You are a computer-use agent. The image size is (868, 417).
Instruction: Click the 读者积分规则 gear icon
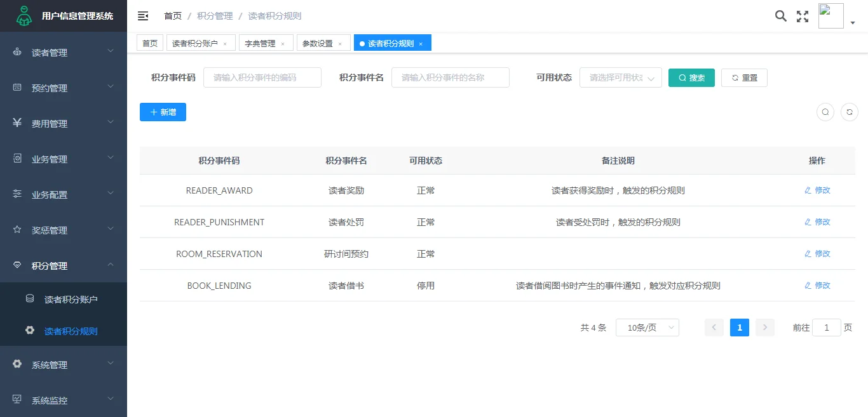point(30,331)
